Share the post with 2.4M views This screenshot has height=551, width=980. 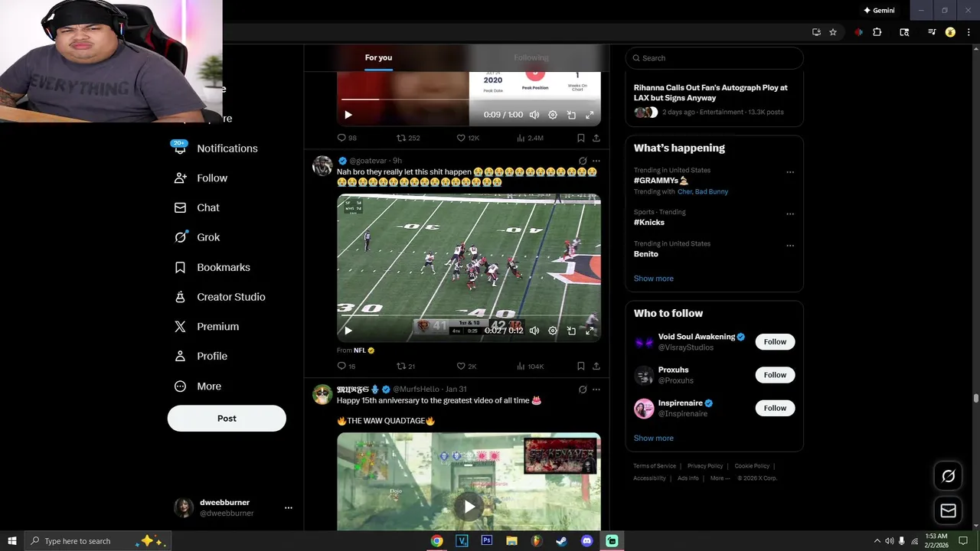click(x=596, y=138)
